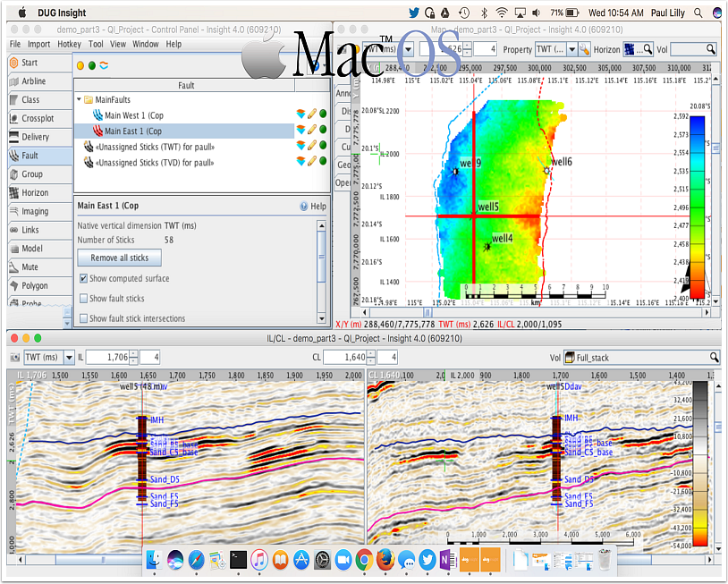Select Unassigned Sticks (TVD) for paull row
The width and height of the screenshot is (728, 584).
coord(185,163)
